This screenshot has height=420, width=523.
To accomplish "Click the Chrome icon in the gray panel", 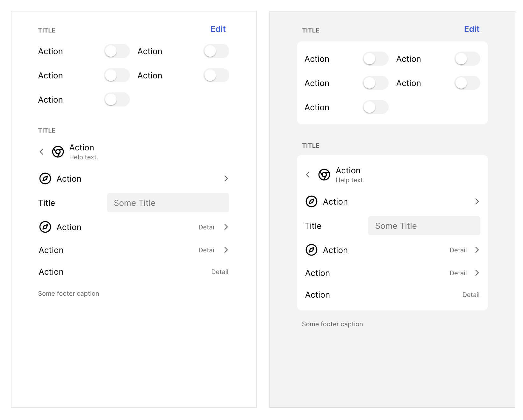I will pos(324,175).
